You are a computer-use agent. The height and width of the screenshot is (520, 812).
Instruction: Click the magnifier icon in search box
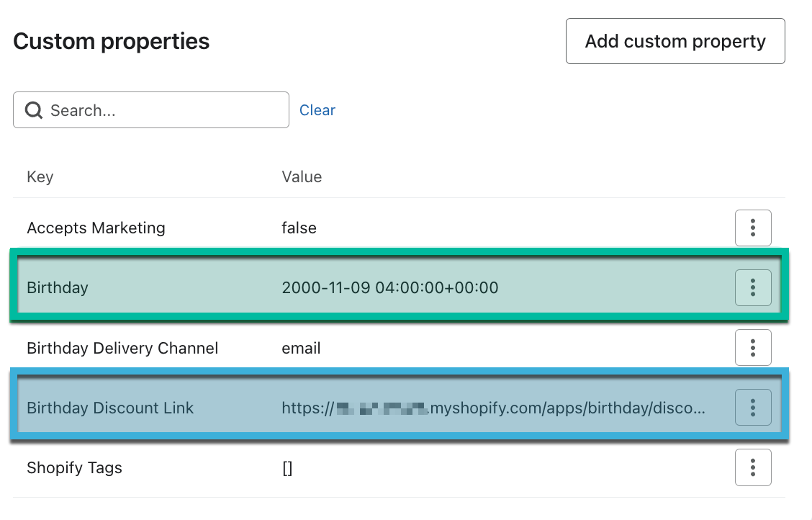tap(34, 109)
